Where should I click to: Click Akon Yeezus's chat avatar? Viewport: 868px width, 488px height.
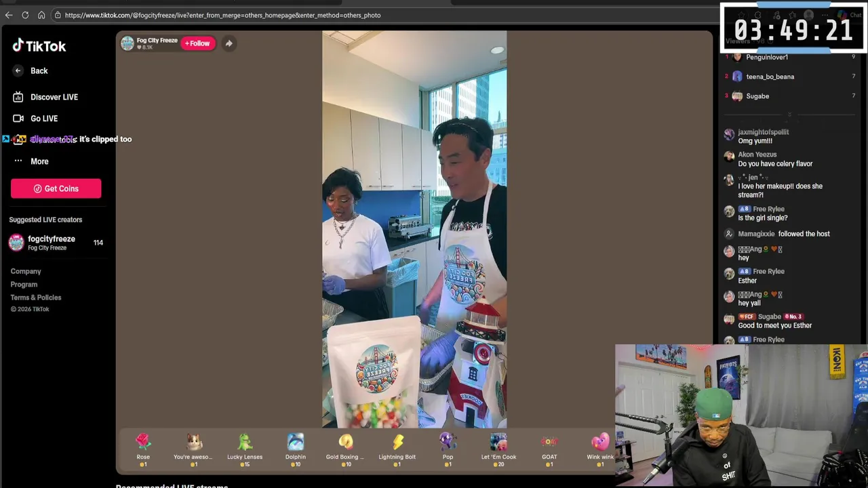[x=729, y=157]
